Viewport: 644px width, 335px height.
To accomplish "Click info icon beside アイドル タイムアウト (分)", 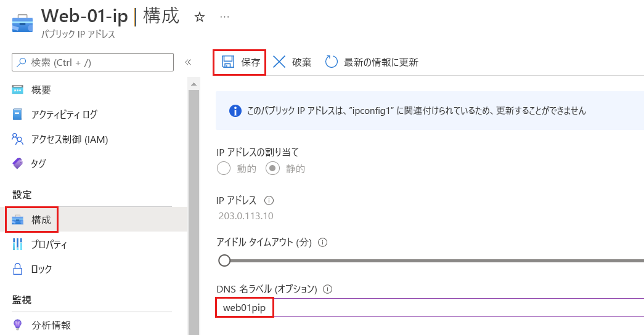I will coord(323,243).
